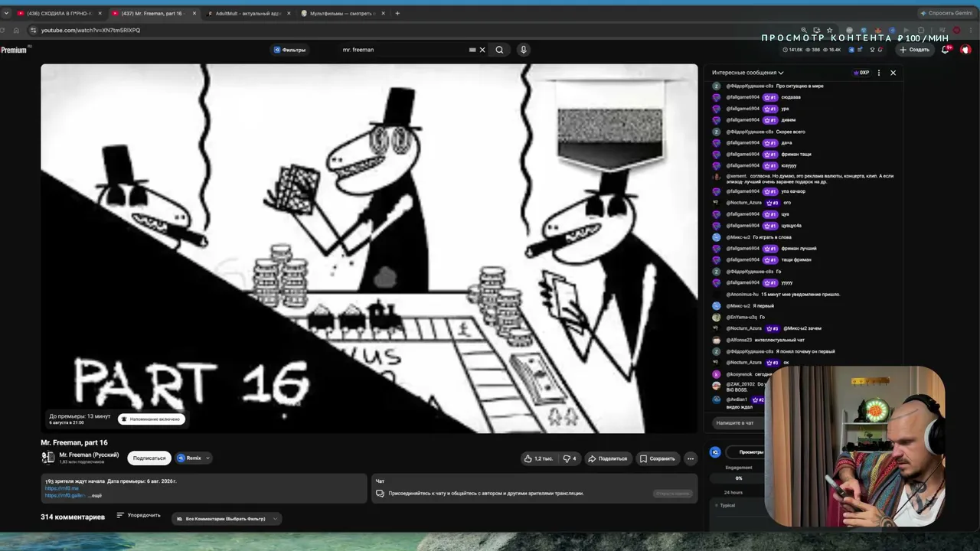
Task: Dislike the video with thumbs down
Action: coord(570,458)
